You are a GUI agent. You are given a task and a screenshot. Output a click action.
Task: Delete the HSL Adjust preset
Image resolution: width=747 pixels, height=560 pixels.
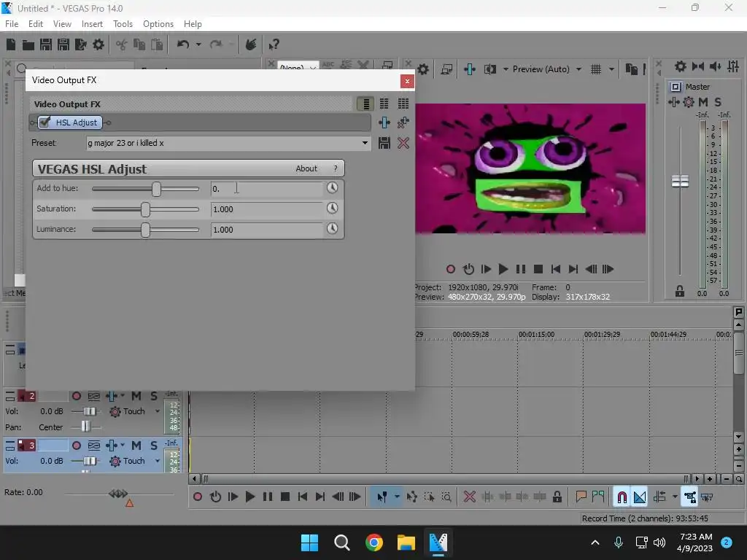click(x=403, y=143)
